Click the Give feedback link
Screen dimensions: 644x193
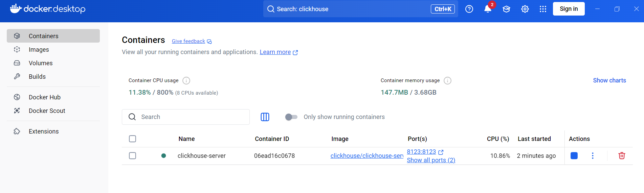click(188, 41)
